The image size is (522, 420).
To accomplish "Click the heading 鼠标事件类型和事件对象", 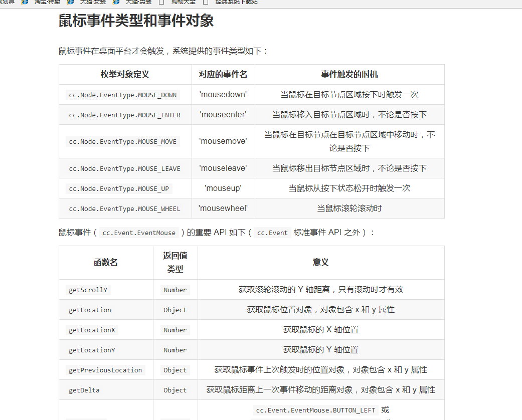I will click(136, 21).
